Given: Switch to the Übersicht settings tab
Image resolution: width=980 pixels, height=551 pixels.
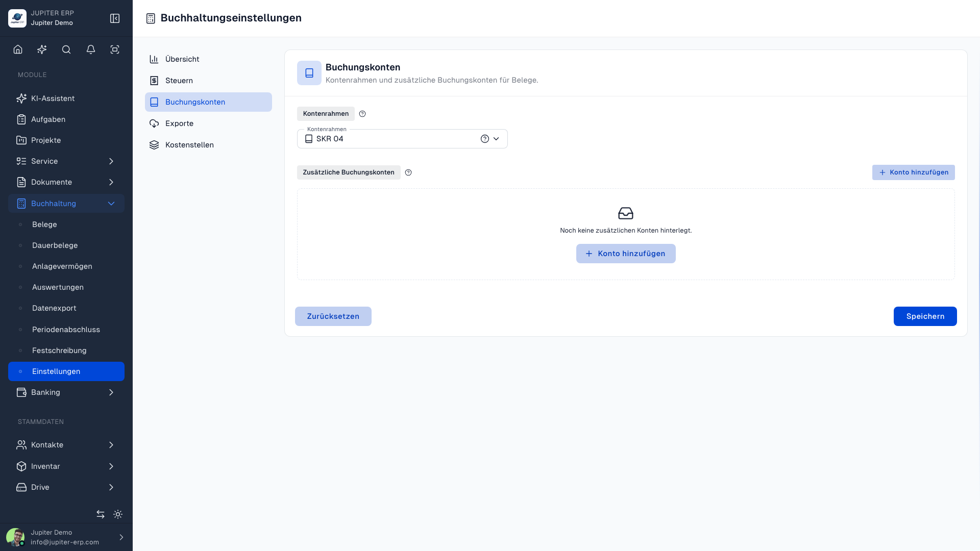Looking at the screenshot, I should [208, 59].
